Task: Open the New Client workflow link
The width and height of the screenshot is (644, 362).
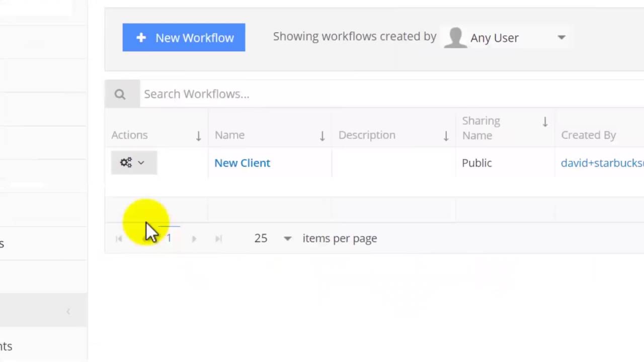Action: [x=242, y=163]
